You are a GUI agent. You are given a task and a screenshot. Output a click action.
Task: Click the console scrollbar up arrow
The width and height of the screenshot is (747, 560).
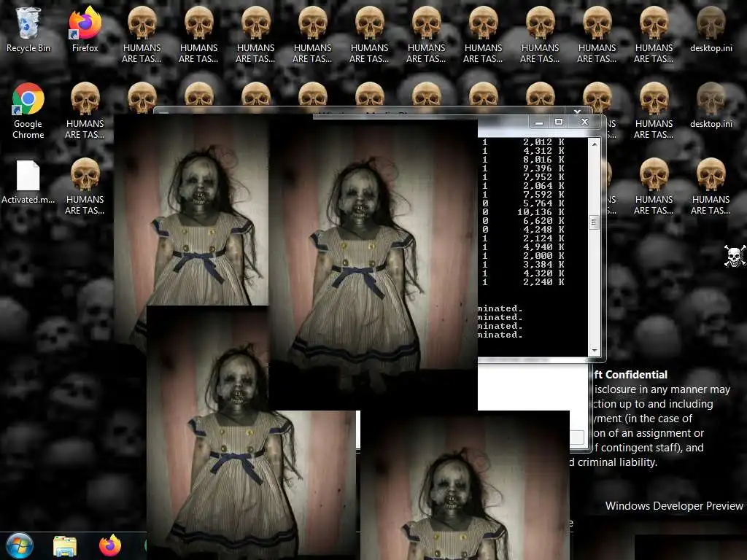[x=594, y=144]
